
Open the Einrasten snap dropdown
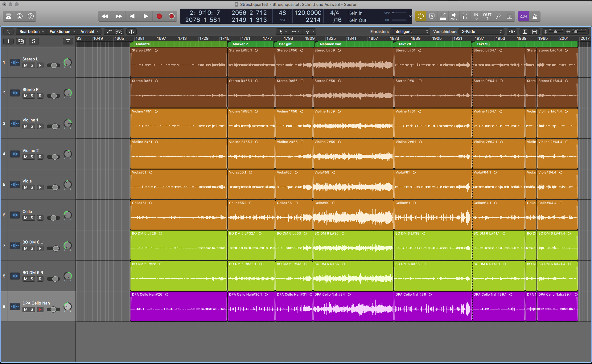click(x=410, y=31)
